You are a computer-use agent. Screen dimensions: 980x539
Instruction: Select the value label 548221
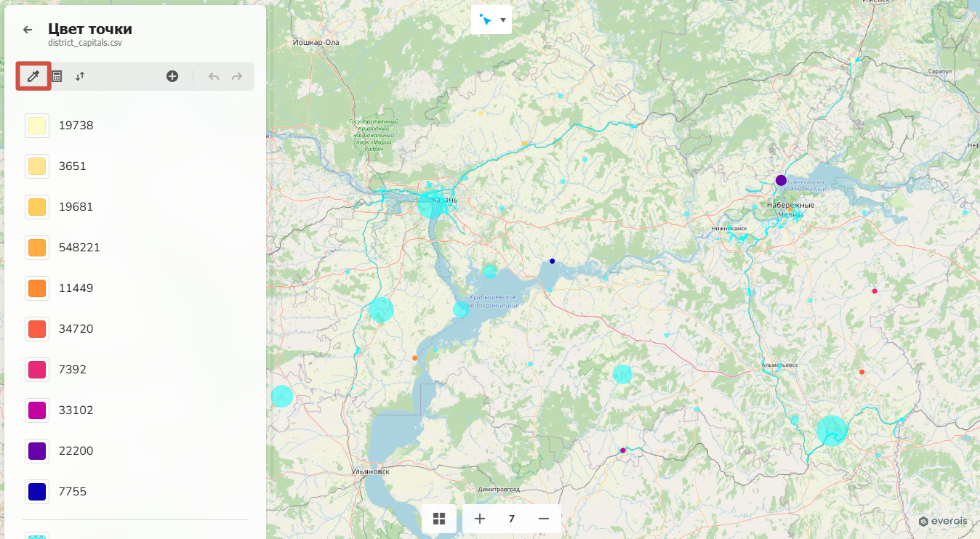[79, 248]
